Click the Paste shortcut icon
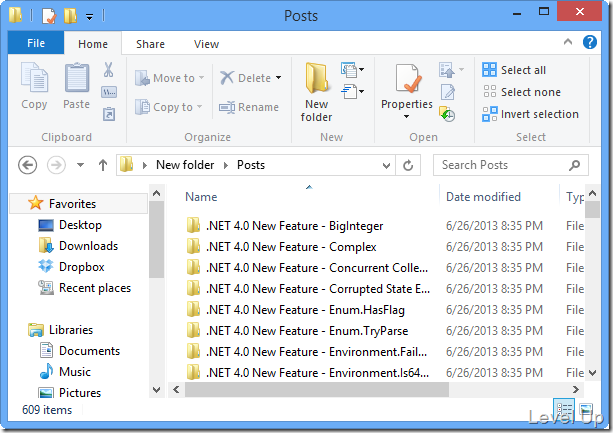The image size is (613, 433). coord(109,114)
